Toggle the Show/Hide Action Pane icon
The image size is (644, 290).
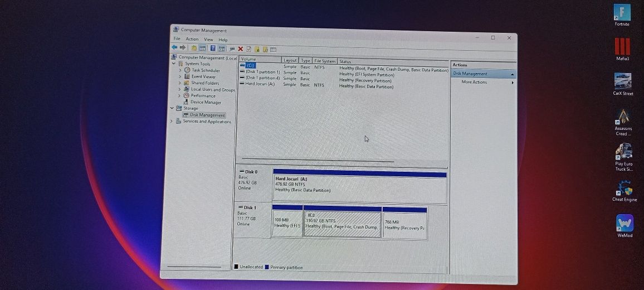tap(221, 49)
